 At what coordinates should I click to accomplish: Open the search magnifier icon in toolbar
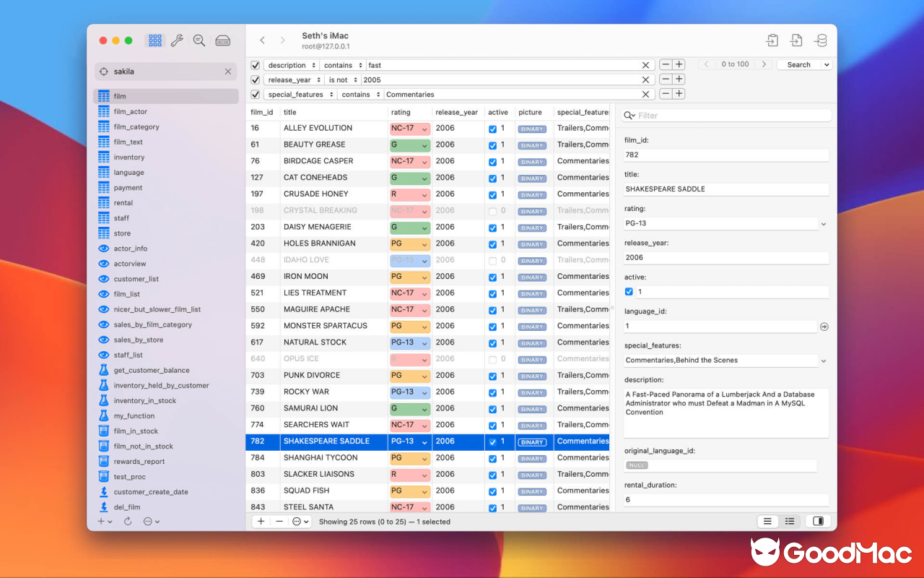click(x=199, y=40)
